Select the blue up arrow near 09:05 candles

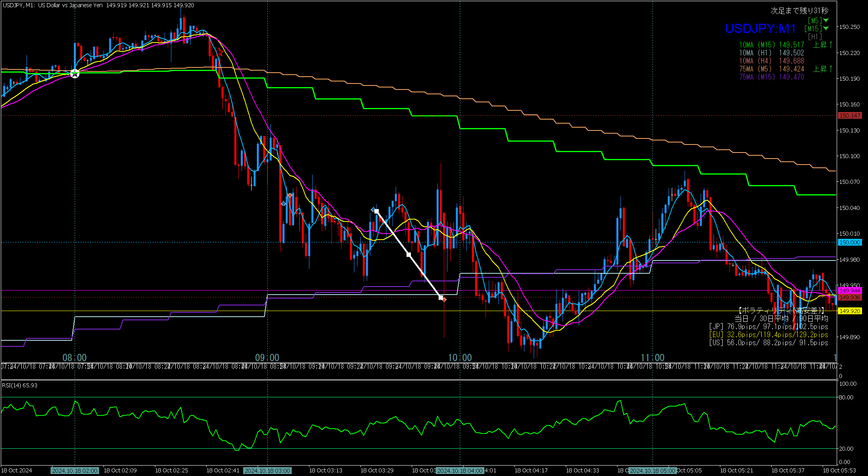(284, 203)
